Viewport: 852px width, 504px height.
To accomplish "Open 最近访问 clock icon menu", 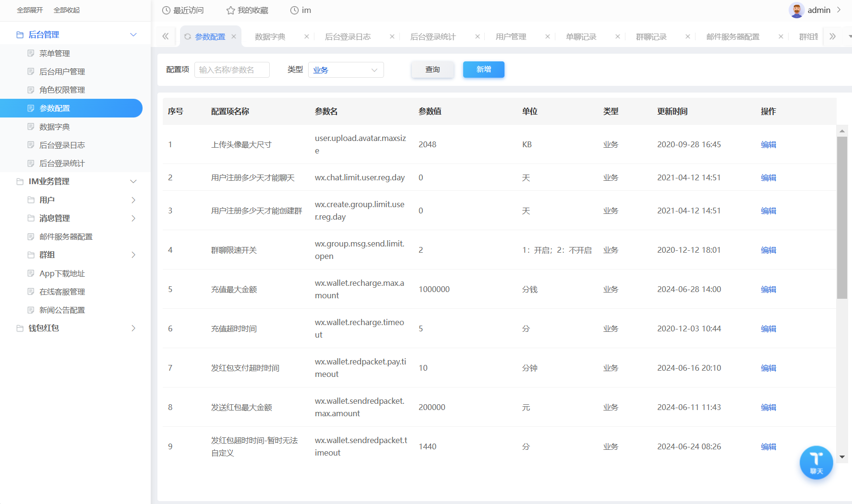I will click(166, 10).
